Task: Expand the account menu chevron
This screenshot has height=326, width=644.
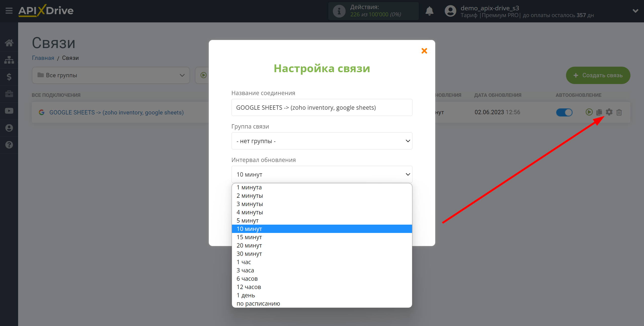Action: (x=635, y=11)
